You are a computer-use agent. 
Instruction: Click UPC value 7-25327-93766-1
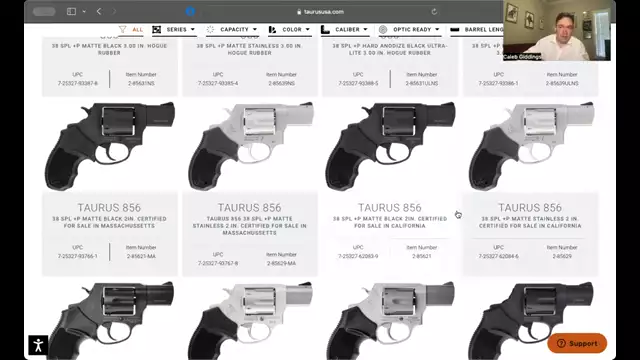click(x=78, y=256)
